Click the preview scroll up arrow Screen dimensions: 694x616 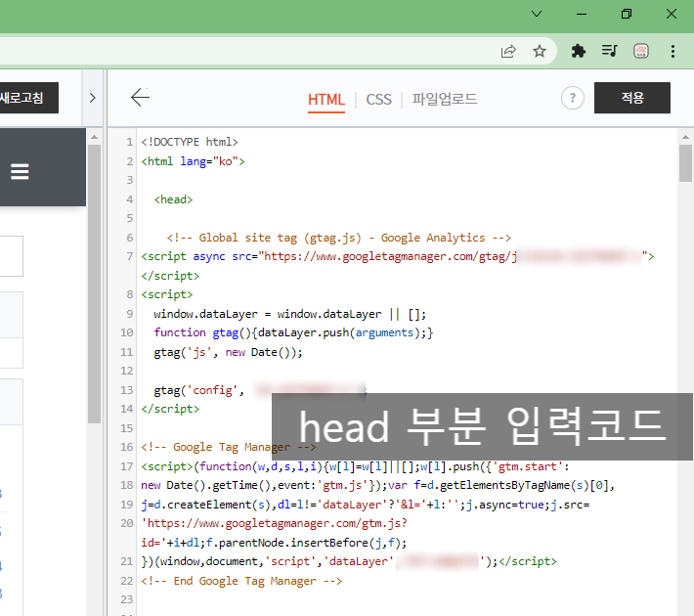pos(94,137)
